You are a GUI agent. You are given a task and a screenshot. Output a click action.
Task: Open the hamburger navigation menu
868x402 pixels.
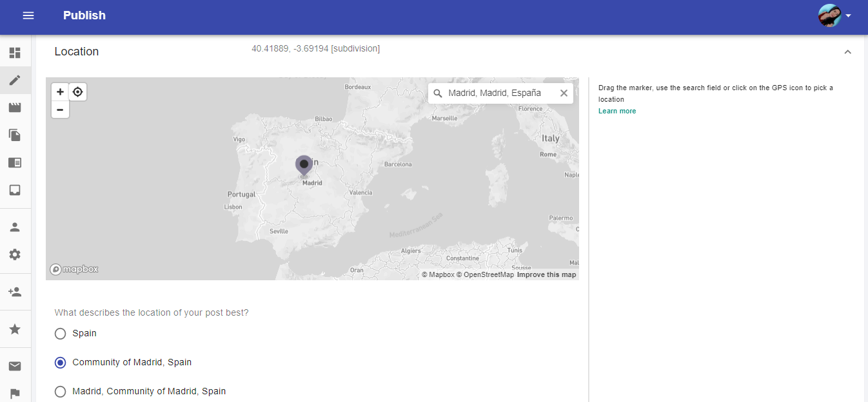pos(28,15)
